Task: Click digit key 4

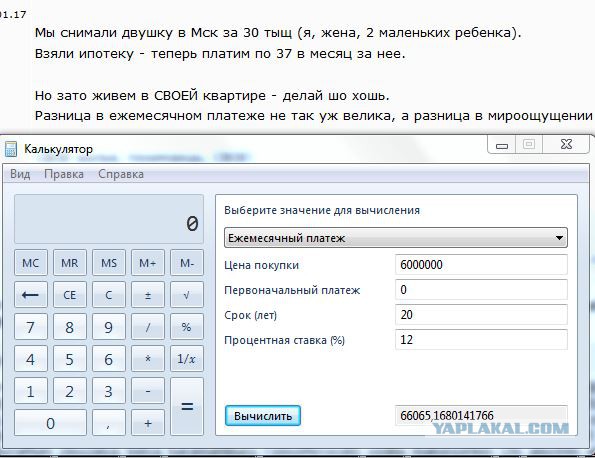Action: click(x=31, y=359)
